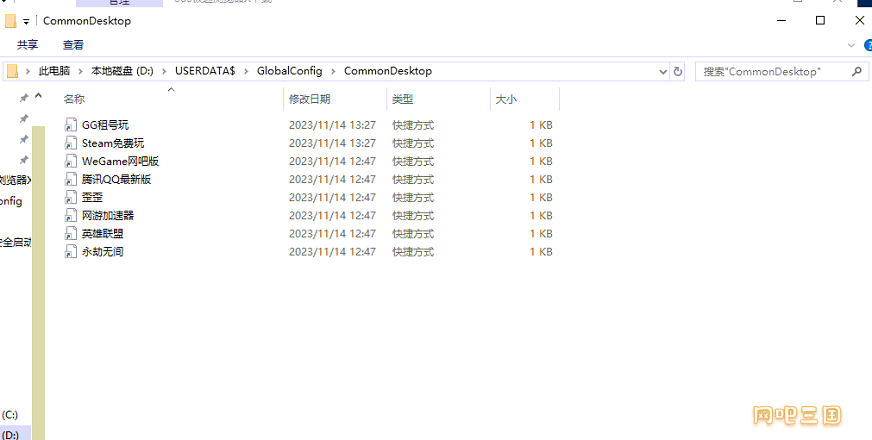Click the 快捷方式 type of WeGame网吧版
The height and width of the screenshot is (440, 872).
413,161
